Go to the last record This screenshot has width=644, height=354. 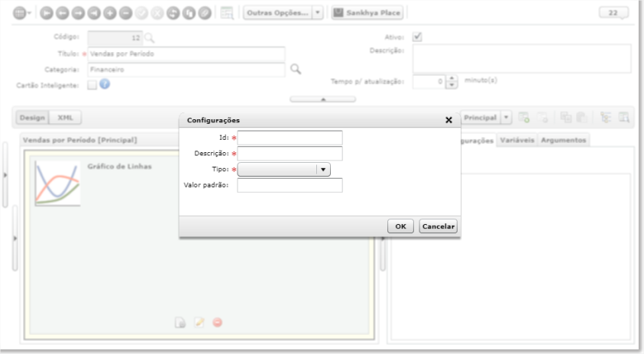pyautogui.click(x=94, y=13)
